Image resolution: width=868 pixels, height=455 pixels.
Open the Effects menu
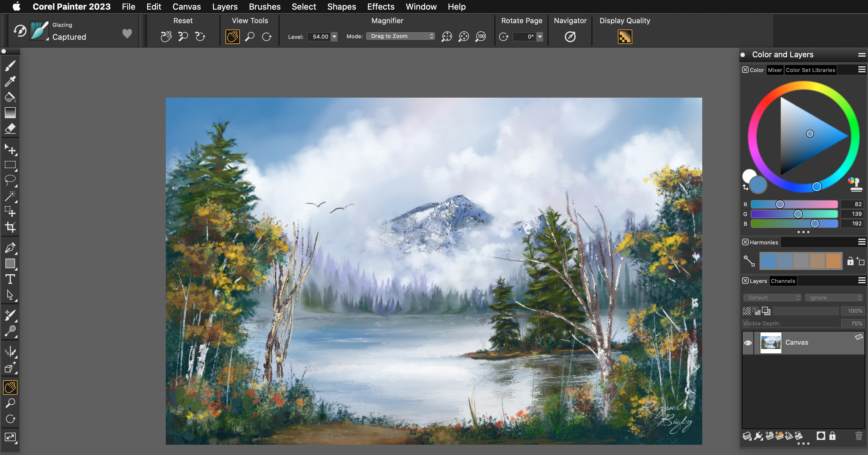[x=380, y=7]
